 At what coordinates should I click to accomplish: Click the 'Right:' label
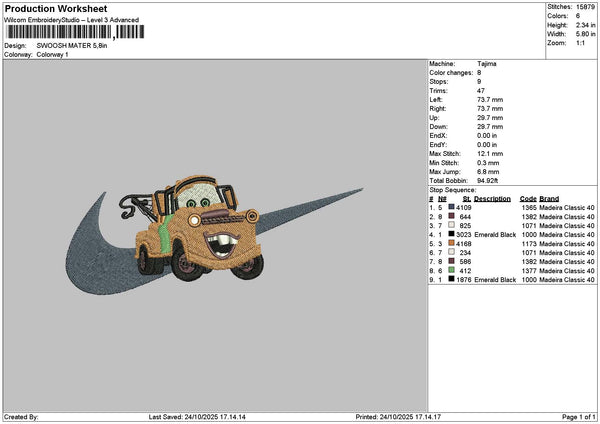[437, 109]
